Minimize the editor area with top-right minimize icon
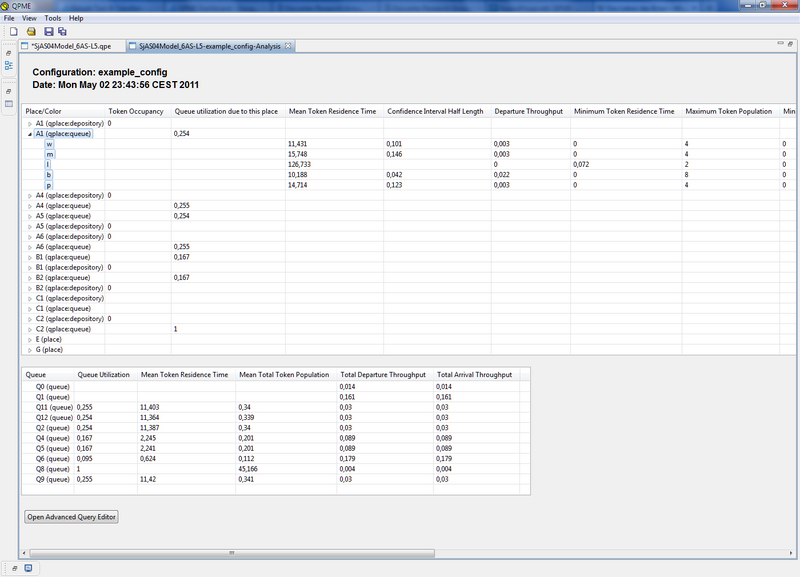The image size is (800, 577). (x=779, y=46)
